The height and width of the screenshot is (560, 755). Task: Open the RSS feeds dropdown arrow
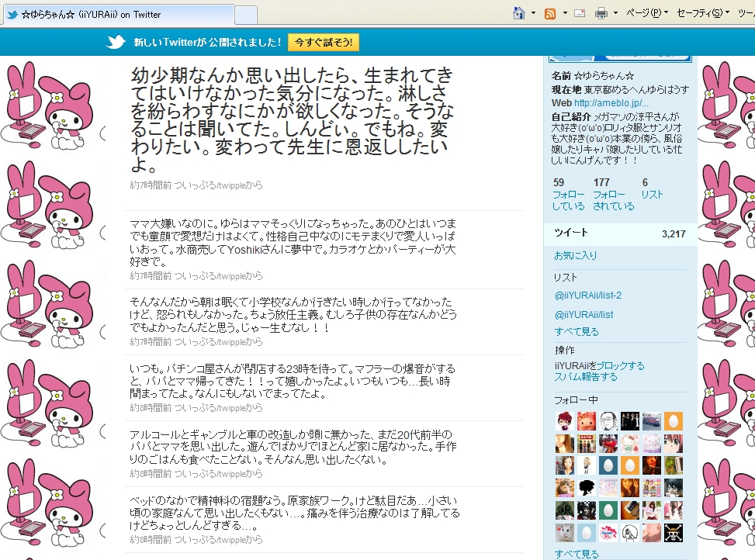[565, 13]
